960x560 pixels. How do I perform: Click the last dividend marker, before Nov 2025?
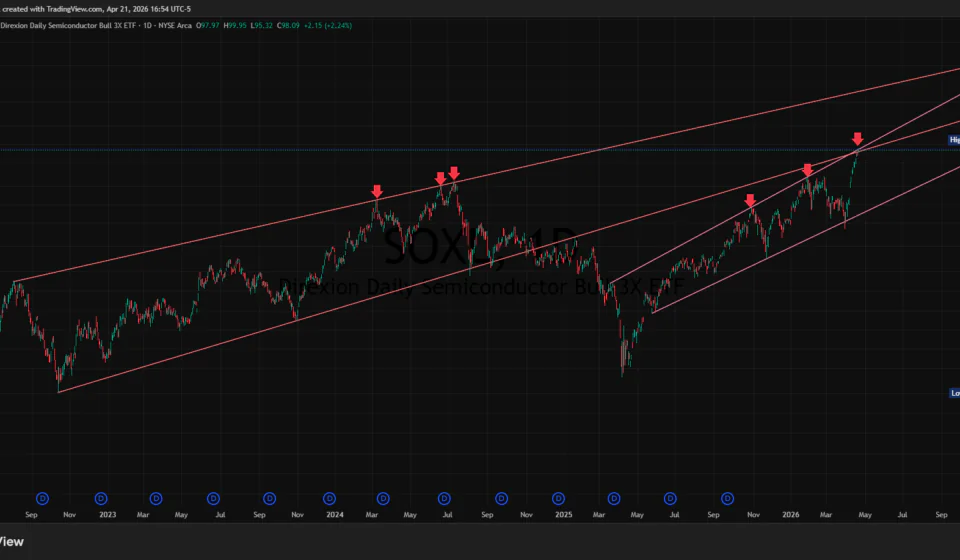727,499
